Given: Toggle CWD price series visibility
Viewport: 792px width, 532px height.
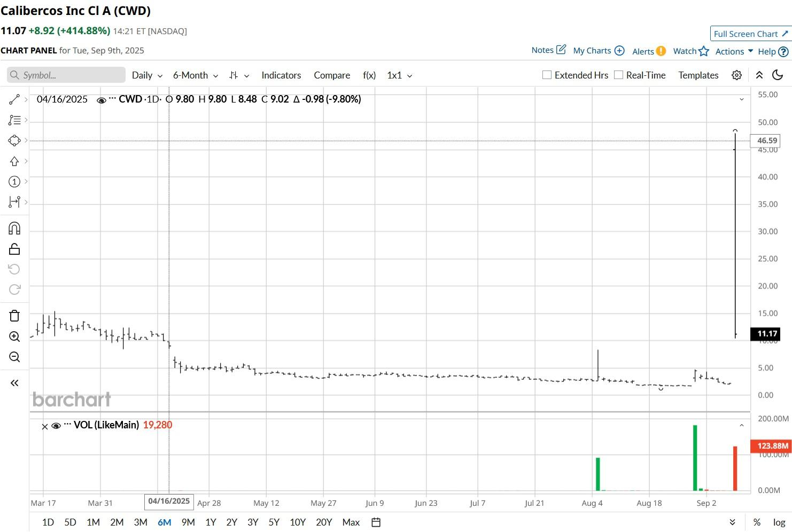Looking at the screenshot, I should [x=101, y=100].
